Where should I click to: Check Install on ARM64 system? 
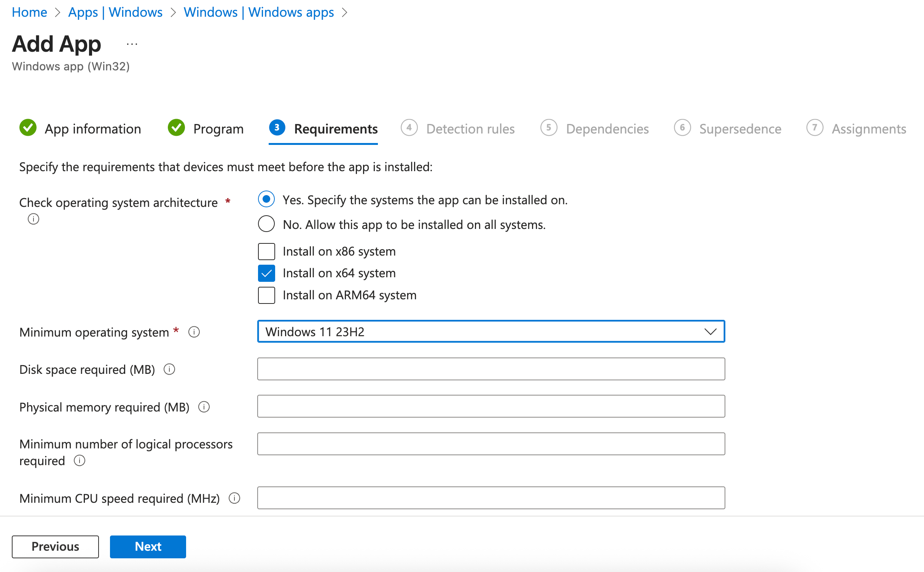[266, 295]
